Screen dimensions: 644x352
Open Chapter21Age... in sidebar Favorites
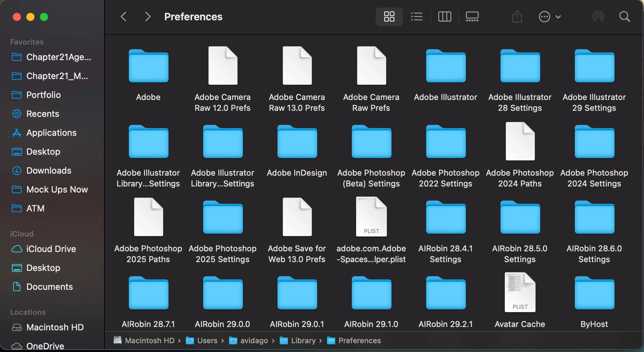pyautogui.click(x=52, y=57)
